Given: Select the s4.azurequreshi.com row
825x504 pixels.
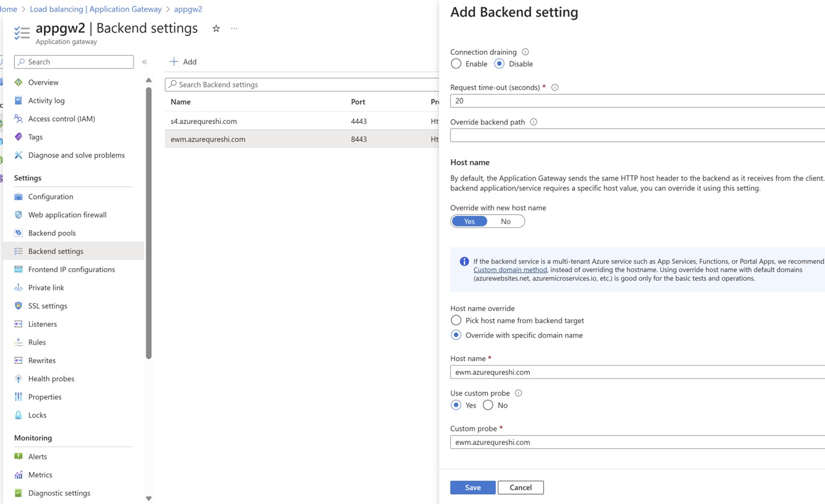Looking at the screenshot, I should [302, 121].
